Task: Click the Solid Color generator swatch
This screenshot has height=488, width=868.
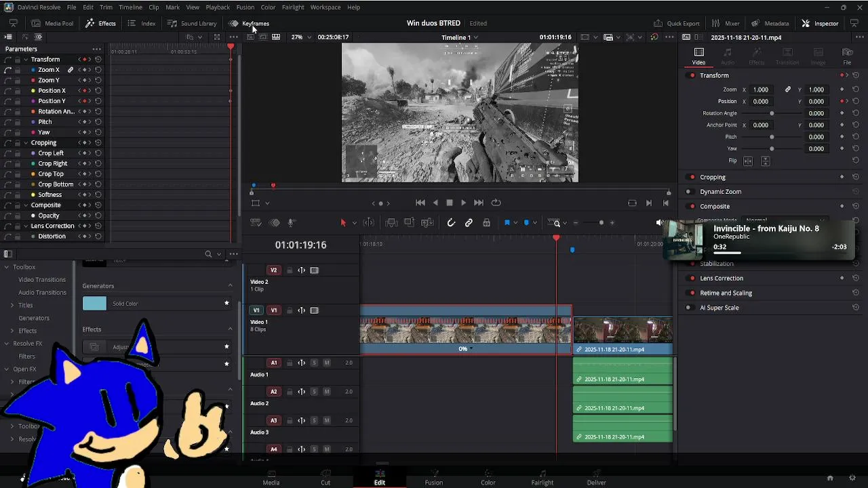Action: coord(94,304)
